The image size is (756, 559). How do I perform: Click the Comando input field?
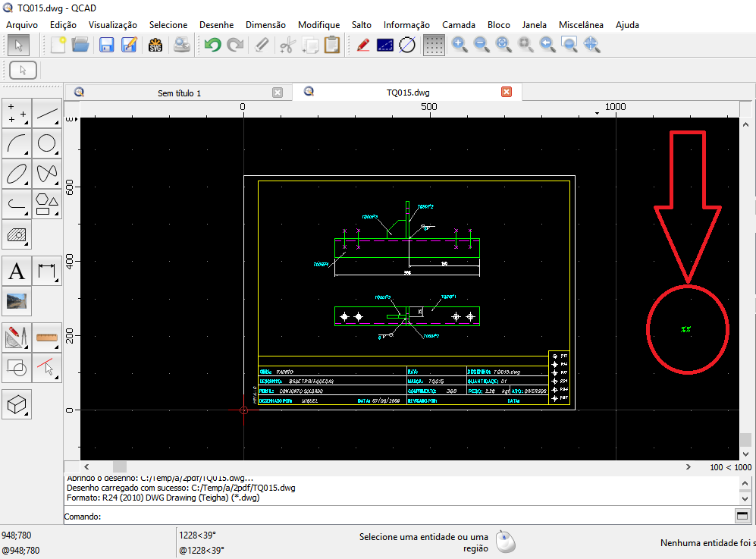point(417,516)
